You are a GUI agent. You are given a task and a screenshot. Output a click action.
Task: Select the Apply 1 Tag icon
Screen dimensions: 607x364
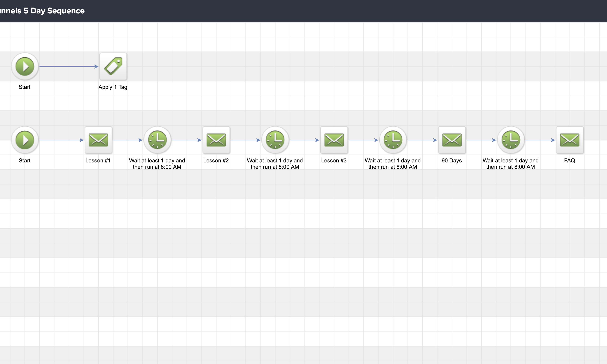[x=113, y=67]
